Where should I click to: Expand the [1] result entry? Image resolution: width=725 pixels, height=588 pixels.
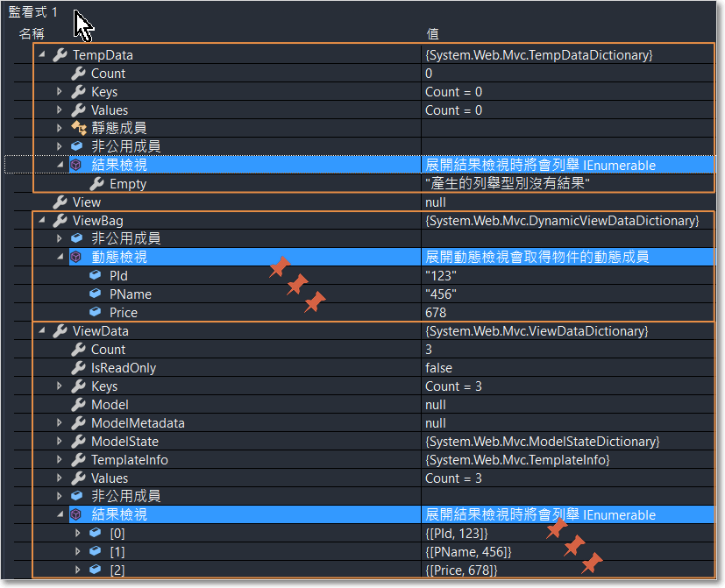(x=78, y=551)
